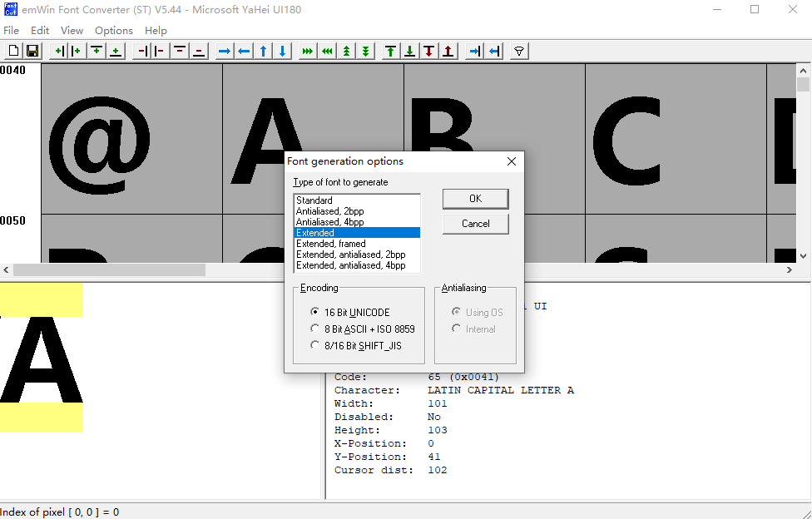The image size is (812, 519).
Task: Click the blue up arrow shift icon
Action: pyautogui.click(x=263, y=51)
